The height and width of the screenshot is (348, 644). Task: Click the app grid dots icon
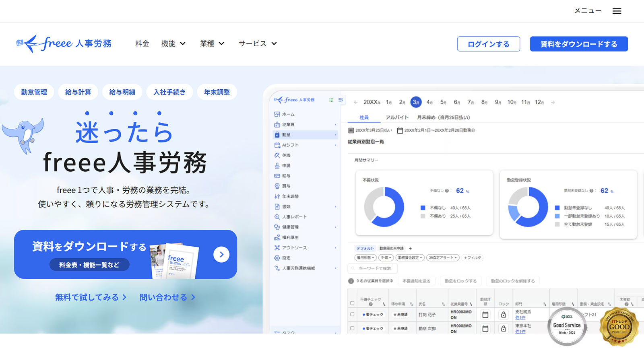coord(331,100)
